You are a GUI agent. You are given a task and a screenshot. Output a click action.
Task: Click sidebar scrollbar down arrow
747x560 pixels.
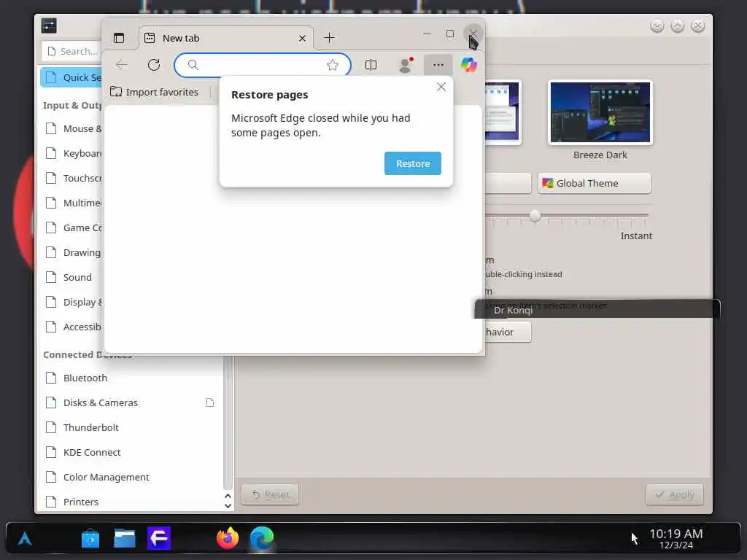(x=228, y=506)
